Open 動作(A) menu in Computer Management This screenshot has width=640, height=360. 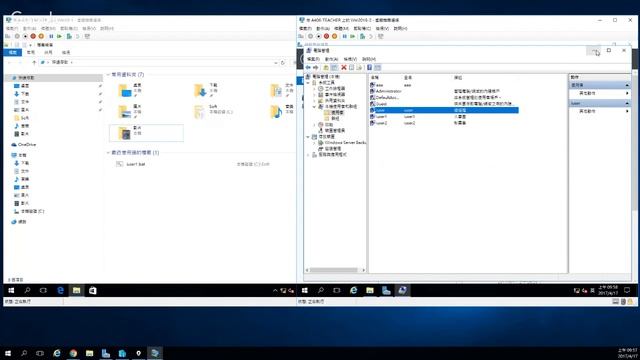(x=331, y=59)
